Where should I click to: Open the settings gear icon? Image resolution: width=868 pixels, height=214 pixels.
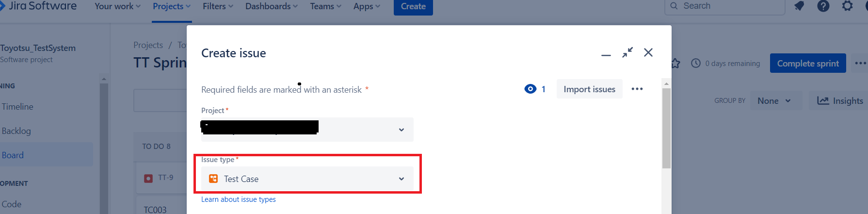[x=847, y=6]
